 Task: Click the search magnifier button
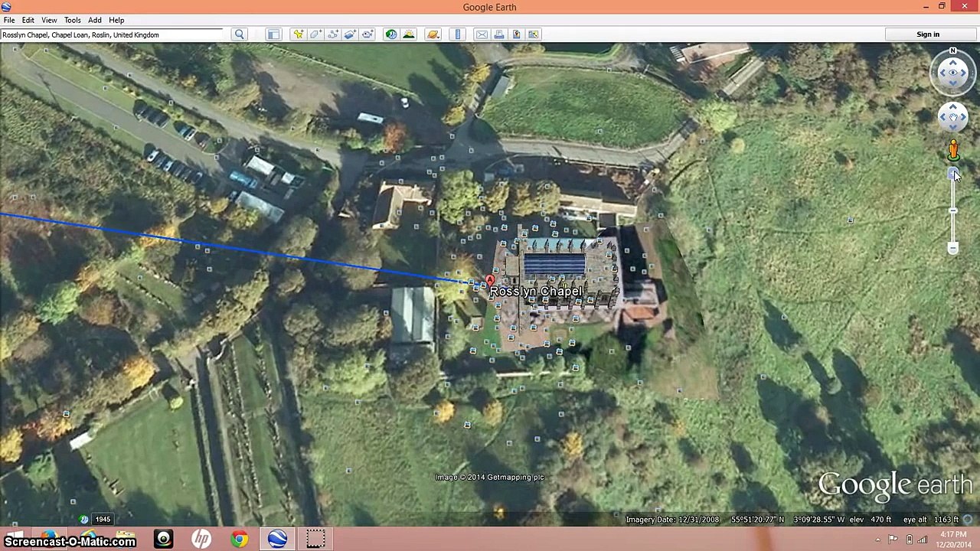(x=240, y=34)
